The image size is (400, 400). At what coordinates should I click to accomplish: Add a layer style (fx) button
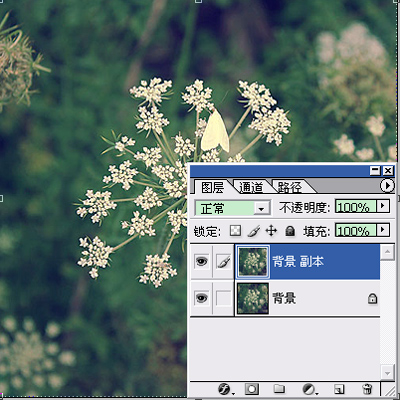point(225,389)
